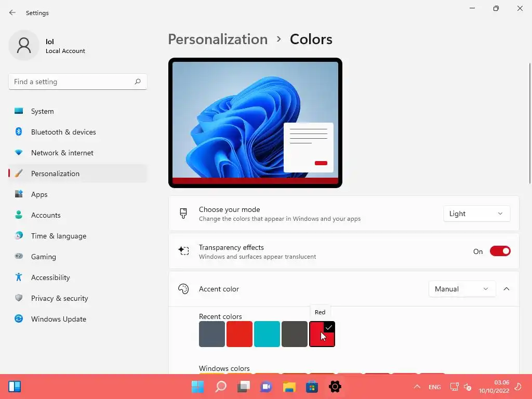Turn off Transparency effects toggle
This screenshot has width=532, height=399.
click(500, 251)
